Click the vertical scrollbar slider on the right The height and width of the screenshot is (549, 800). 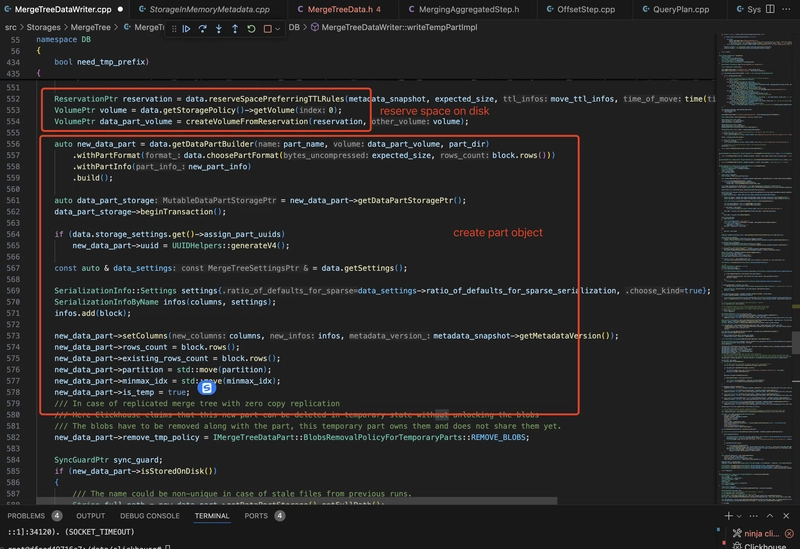click(796, 342)
